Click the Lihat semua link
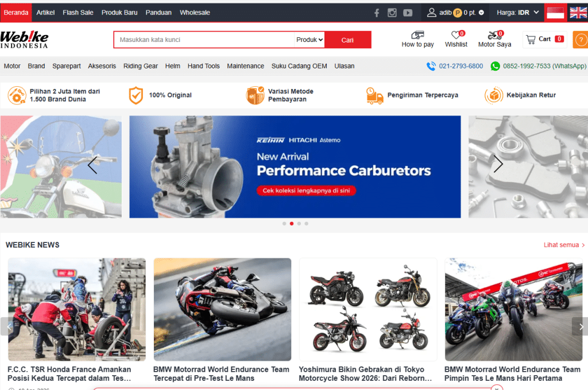Image resolution: width=588 pixels, height=390 pixels. pyautogui.click(x=564, y=245)
